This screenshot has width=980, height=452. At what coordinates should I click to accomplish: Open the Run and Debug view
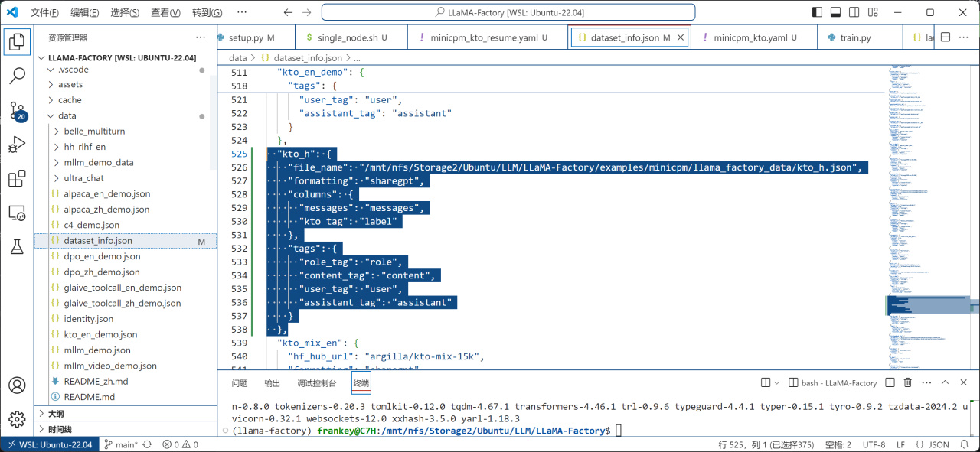coord(17,145)
